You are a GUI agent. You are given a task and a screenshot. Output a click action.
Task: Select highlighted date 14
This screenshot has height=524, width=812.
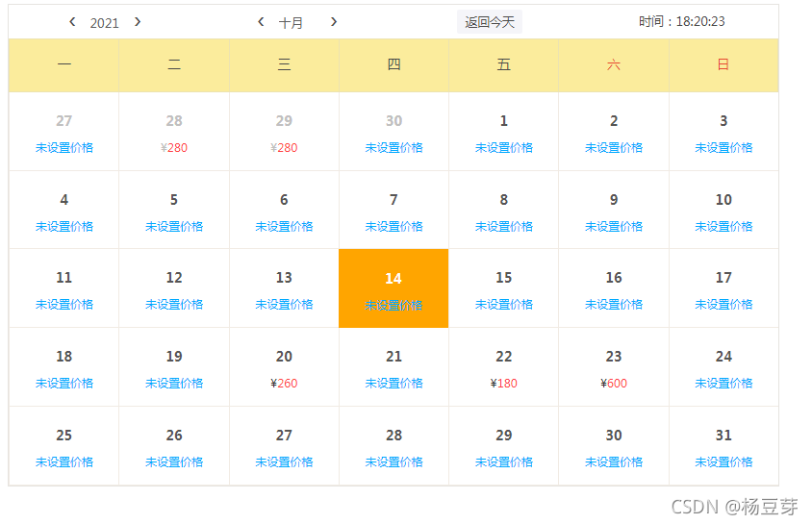click(x=393, y=288)
